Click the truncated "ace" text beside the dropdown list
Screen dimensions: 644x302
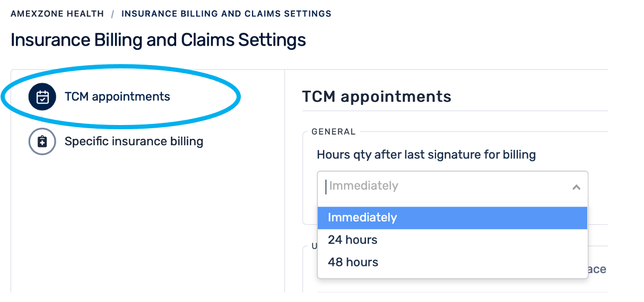point(597,269)
